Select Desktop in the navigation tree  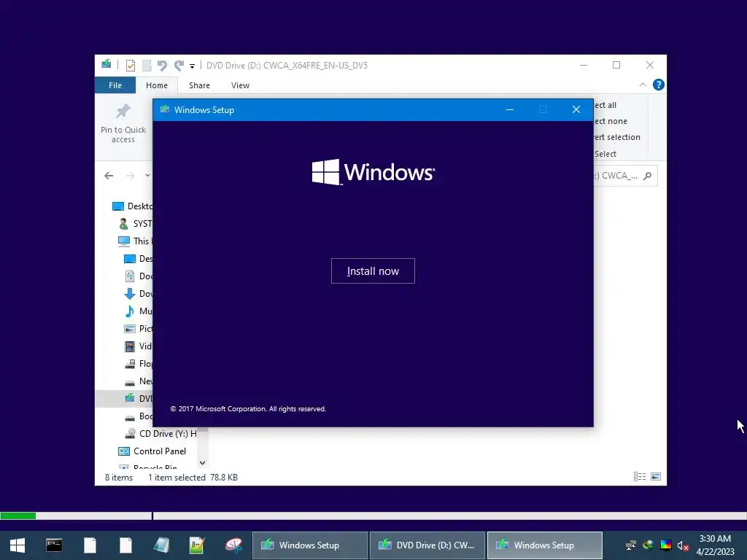click(132, 206)
